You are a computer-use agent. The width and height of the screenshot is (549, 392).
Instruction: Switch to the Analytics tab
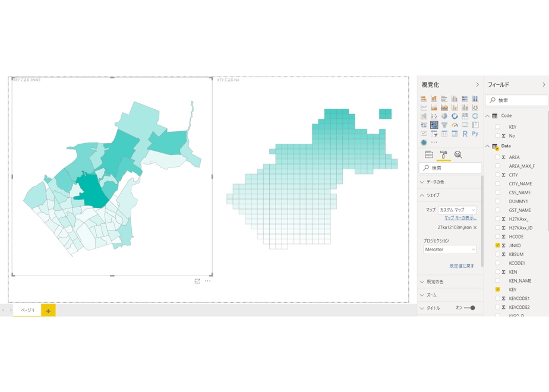tap(458, 154)
